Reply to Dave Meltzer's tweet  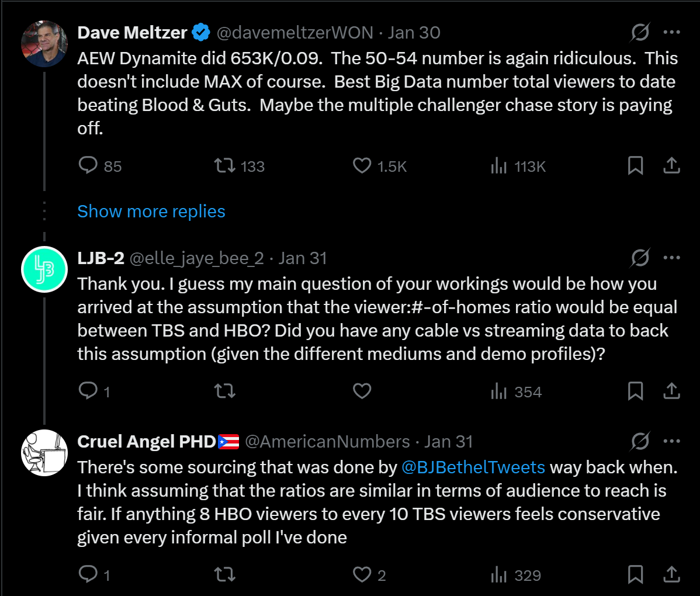coord(88,166)
